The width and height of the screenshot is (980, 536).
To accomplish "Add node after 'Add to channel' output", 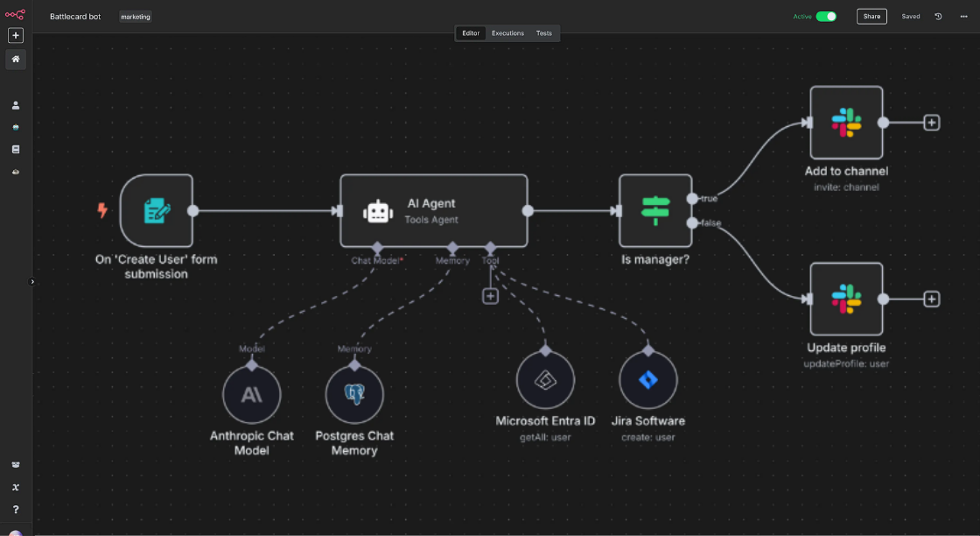I will tap(932, 123).
